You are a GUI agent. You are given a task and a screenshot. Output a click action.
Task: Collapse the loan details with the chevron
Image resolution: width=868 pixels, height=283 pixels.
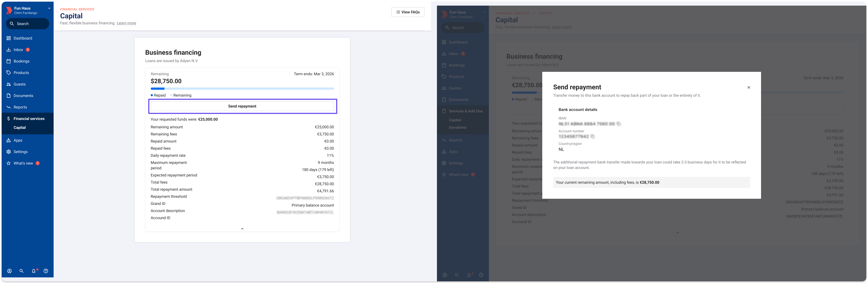[242, 229]
